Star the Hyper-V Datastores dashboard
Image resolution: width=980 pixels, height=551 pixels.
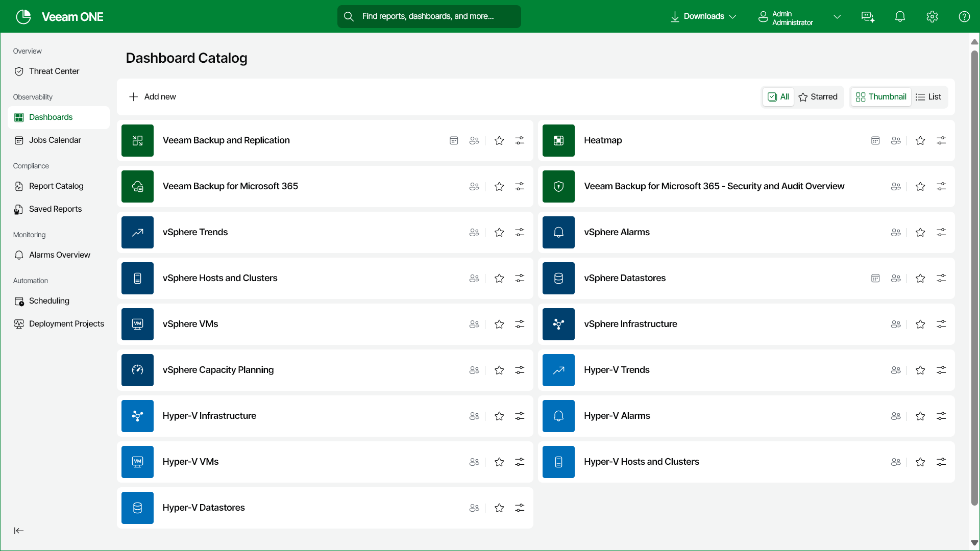pos(499,508)
